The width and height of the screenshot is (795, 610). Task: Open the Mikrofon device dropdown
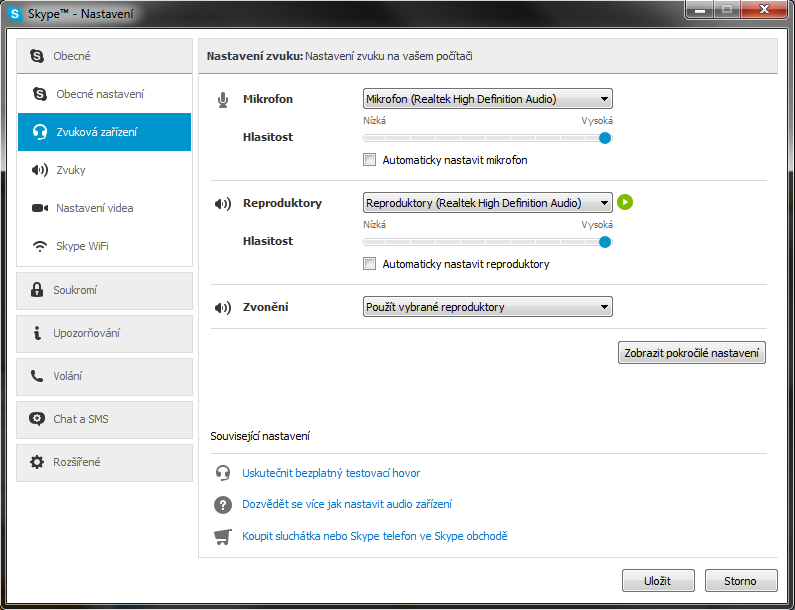(x=488, y=99)
